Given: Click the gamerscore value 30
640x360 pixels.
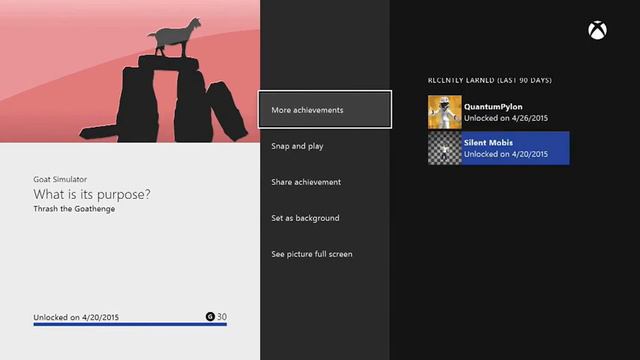Looking at the screenshot, I should coord(222,316).
